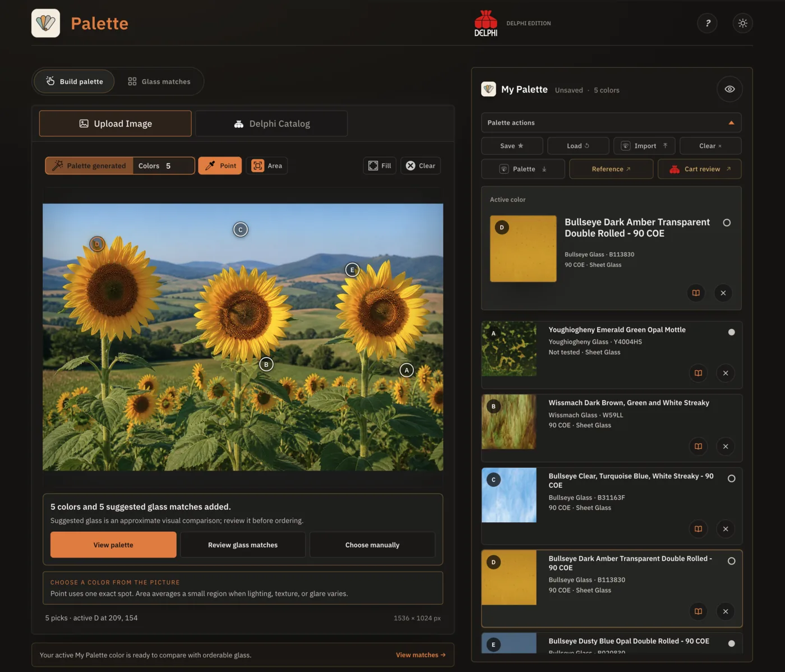Remove active color with its X button
The width and height of the screenshot is (785, 672).
tap(723, 293)
